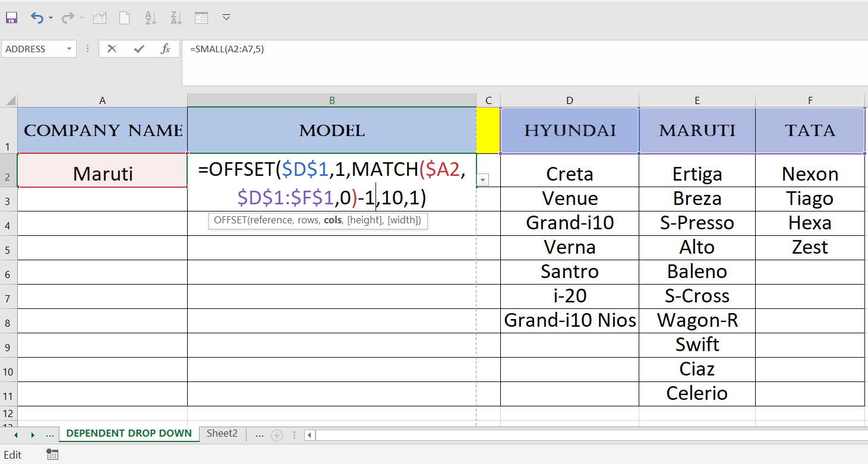868x464 pixels.
Task: Click the PivotTable icon in quick access toolbar
Action: point(99,18)
